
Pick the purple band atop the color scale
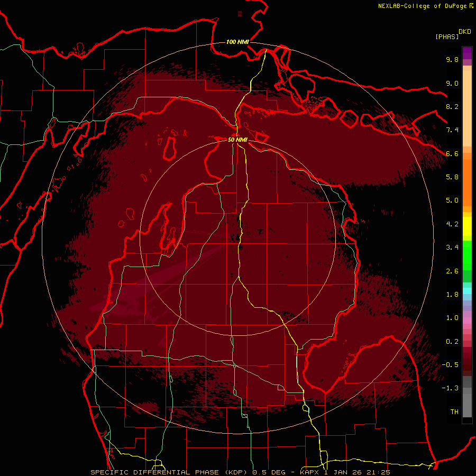click(x=467, y=53)
